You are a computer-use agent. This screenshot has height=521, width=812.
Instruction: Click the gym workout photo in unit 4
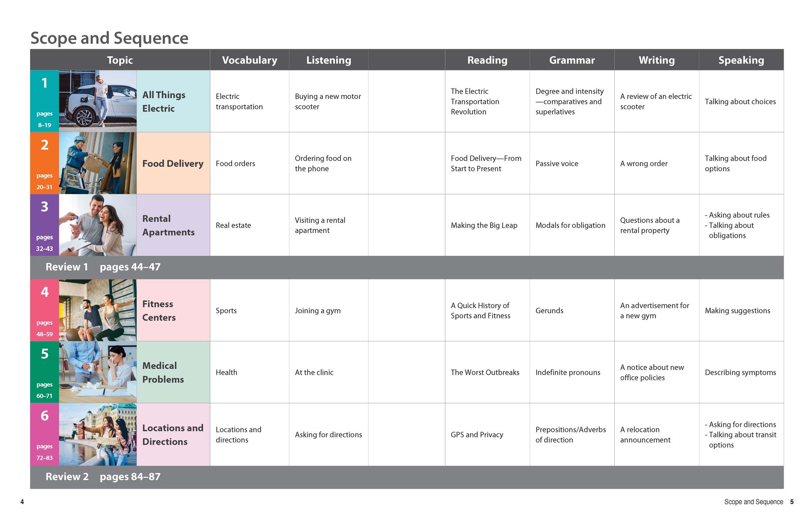click(x=97, y=310)
